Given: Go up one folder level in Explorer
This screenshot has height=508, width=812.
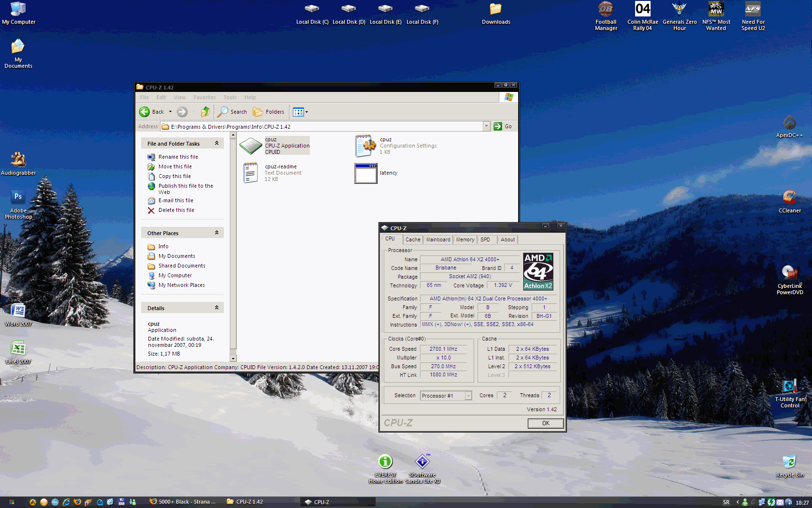Looking at the screenshot, I should 205,112.
